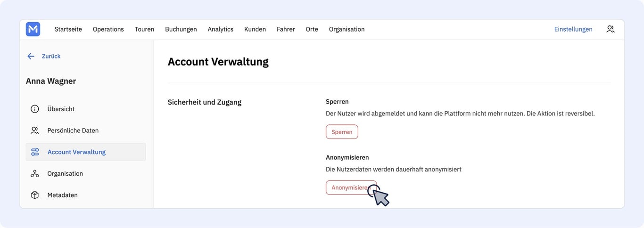Click the Anna Wagner user name
644x228 pixels.
point(51,81)
